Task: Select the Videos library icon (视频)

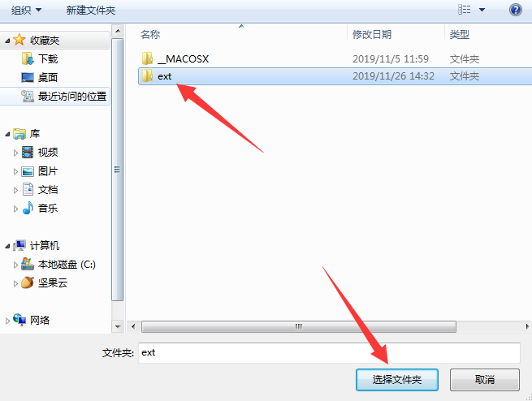Action: tap(28, 152)
